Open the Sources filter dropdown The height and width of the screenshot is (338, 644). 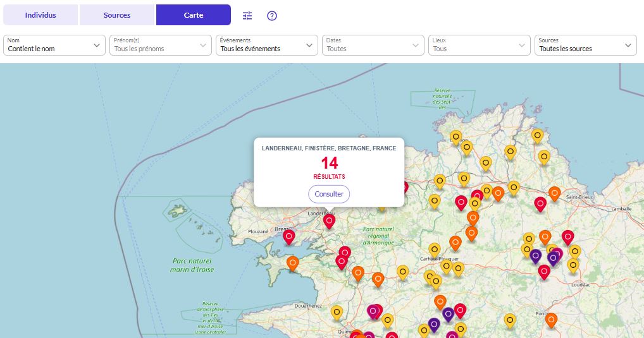[x=585, y=45]
